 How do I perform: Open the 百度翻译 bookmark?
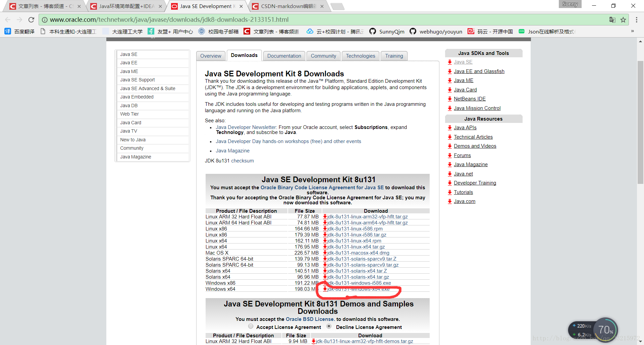point(19,31)
